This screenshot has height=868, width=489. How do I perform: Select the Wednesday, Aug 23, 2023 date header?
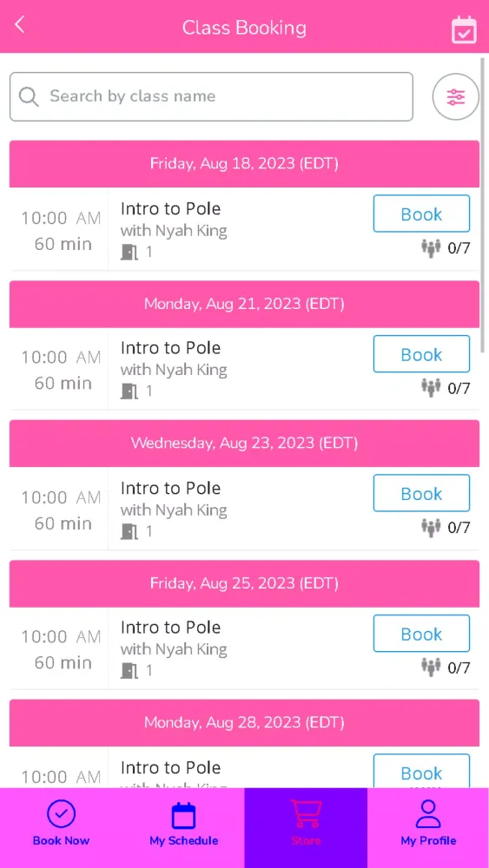coord(244,444)
